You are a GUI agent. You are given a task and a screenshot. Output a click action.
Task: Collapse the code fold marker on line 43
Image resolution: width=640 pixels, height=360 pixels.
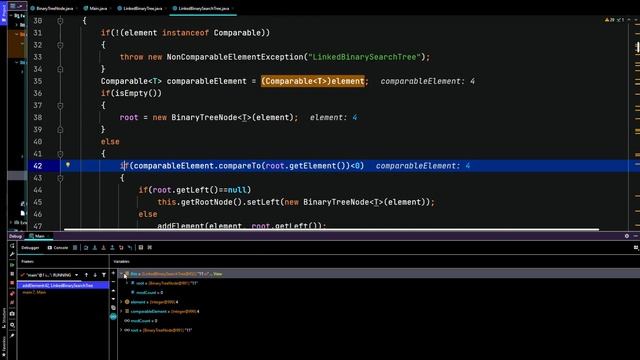(x=60, y=178)
